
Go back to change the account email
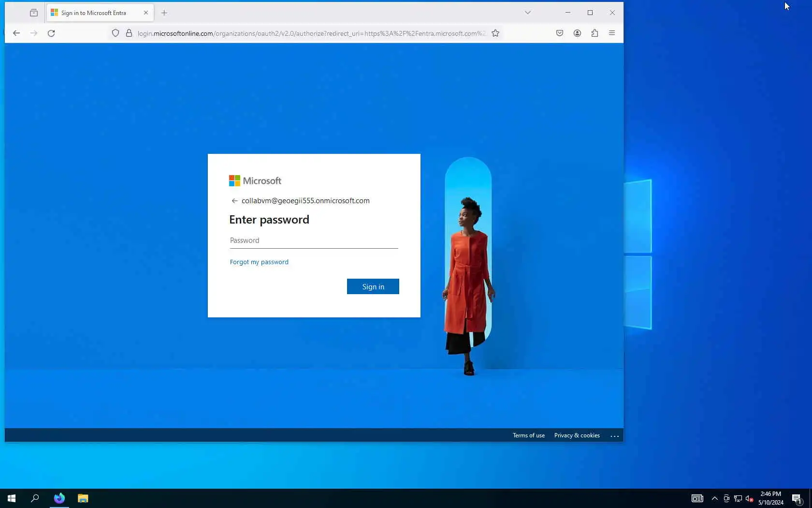coord(234,201)
